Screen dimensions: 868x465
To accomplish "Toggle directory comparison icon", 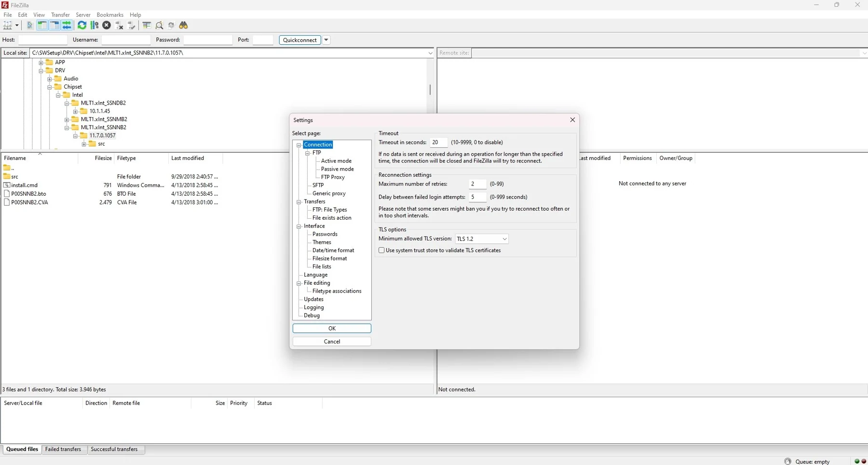I will [159, 25].
